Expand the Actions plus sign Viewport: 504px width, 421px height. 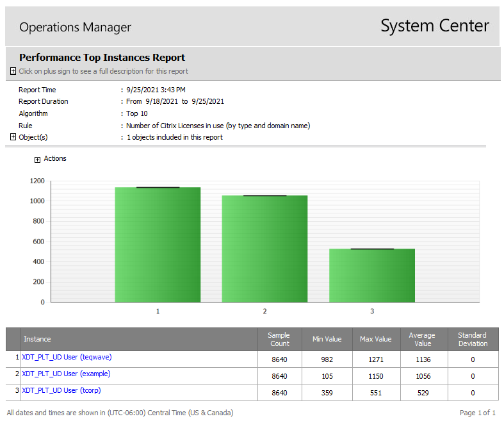click(37, 160)
